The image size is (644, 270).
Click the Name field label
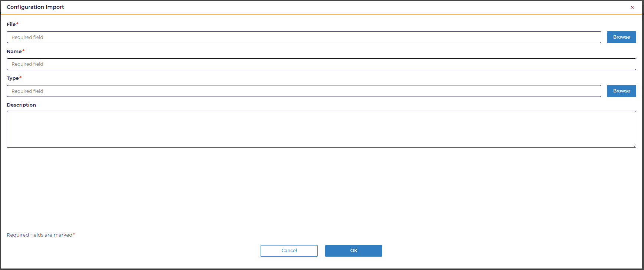coord(14,52)
